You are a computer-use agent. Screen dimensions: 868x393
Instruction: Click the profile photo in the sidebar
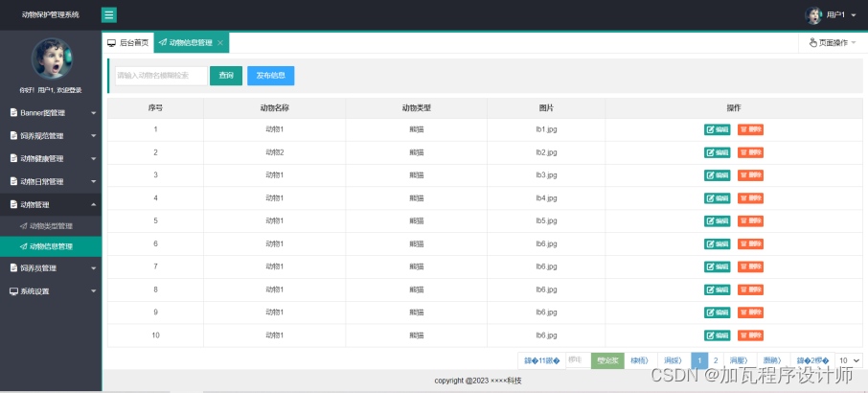(x=52, y=58)
